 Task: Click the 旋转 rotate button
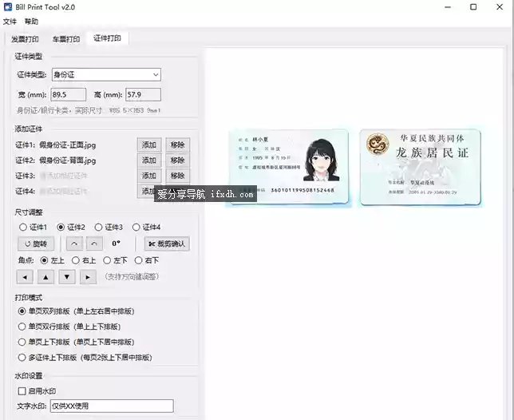coord(36,244)
